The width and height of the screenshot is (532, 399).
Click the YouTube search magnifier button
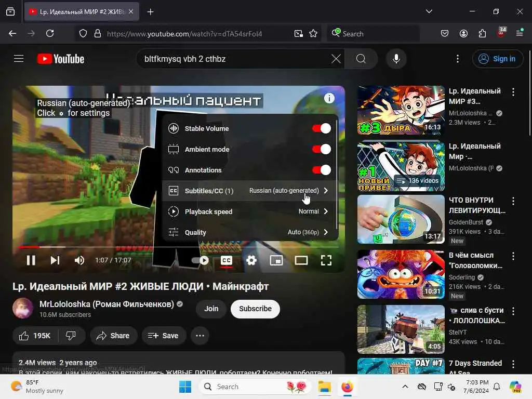click(x=361, y=59)
